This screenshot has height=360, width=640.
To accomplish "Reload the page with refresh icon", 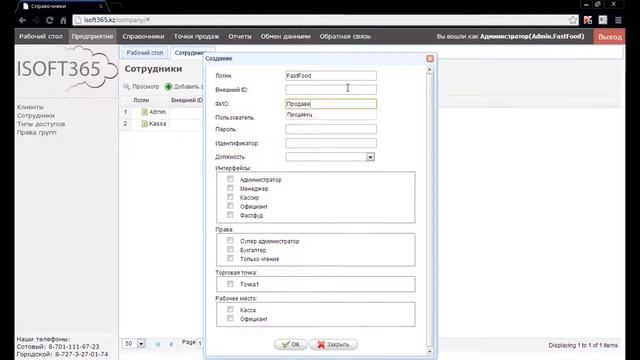I will pyautogui.click(x=49, y=20).
